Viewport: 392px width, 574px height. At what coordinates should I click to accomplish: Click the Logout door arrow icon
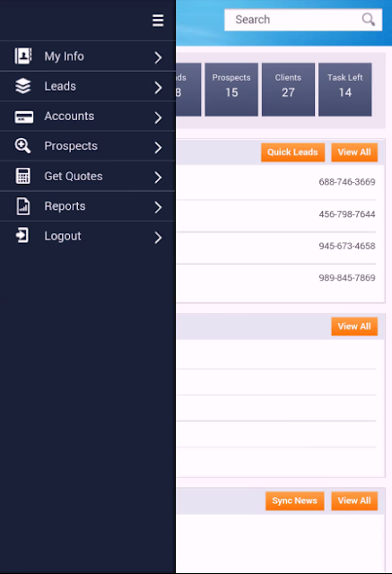tap(22, 235)
